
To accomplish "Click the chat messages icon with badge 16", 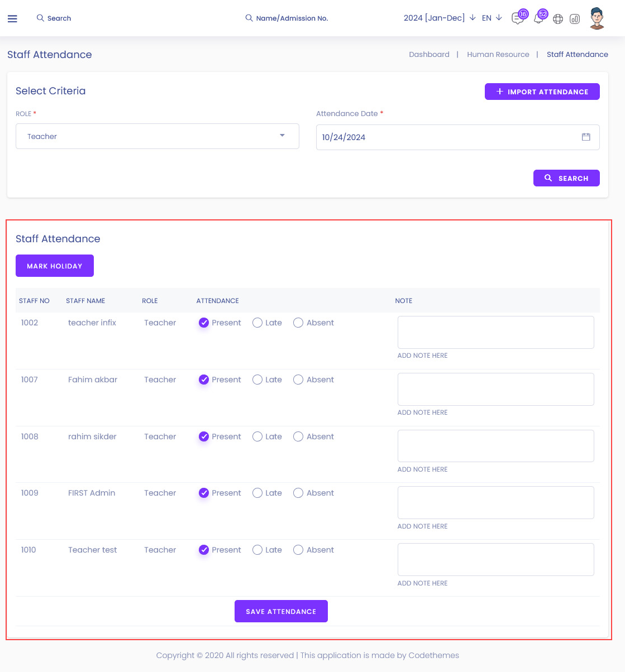I will pos(518,18).
